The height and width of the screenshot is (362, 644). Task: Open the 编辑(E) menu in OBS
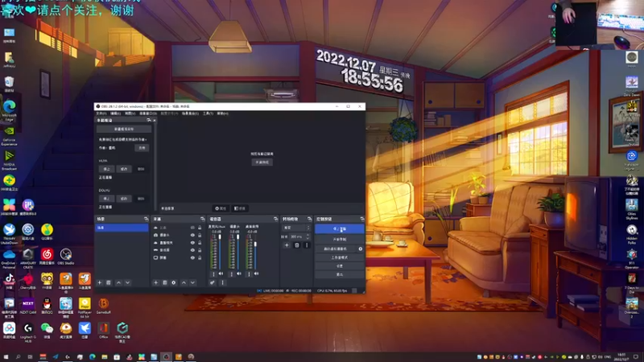115,113
